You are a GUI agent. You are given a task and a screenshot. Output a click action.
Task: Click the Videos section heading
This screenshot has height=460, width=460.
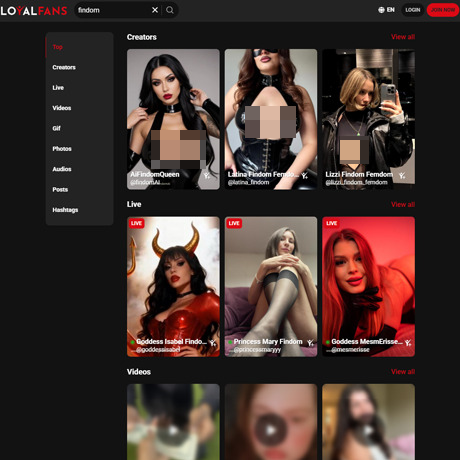(139, 372)
